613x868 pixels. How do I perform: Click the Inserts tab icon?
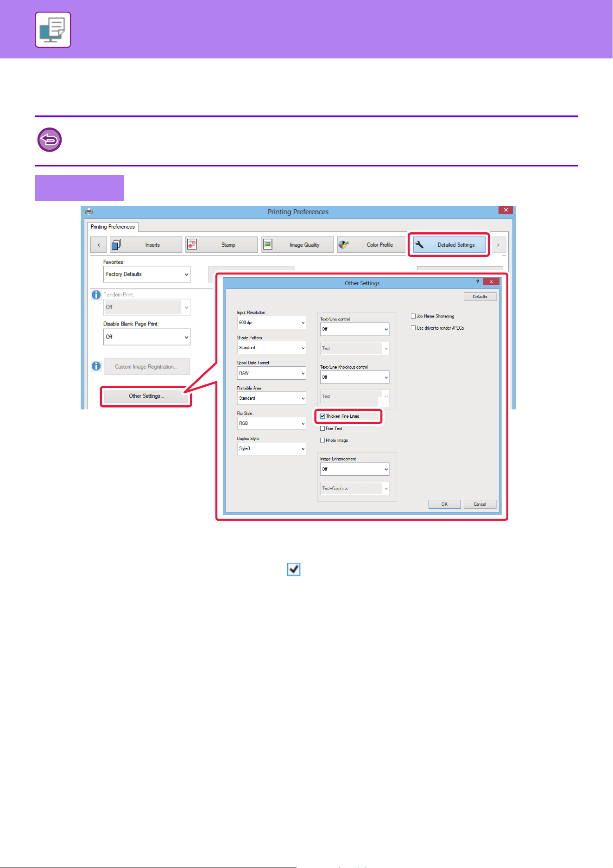[116, 244]
